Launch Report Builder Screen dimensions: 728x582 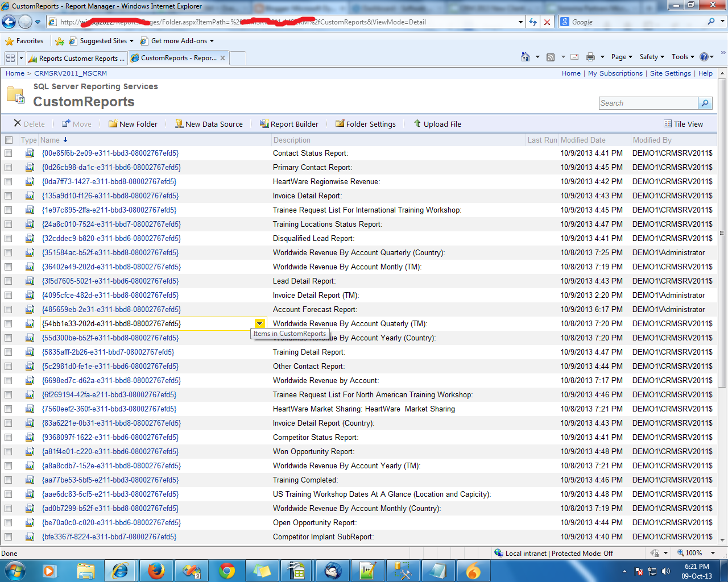289,123
